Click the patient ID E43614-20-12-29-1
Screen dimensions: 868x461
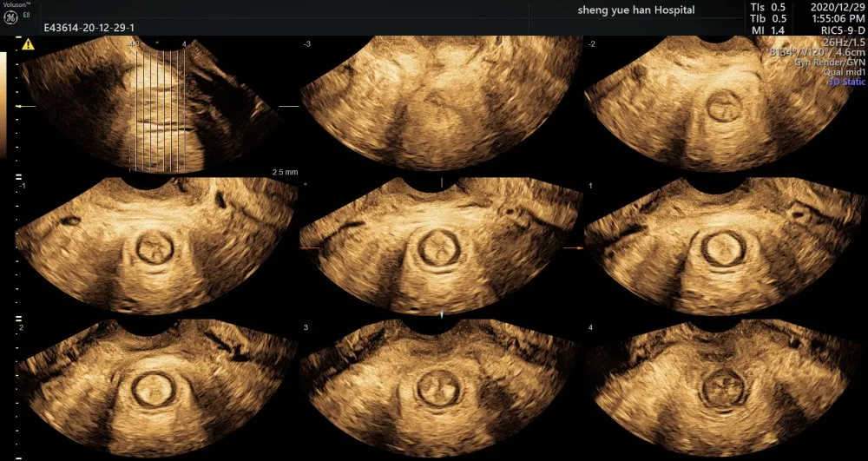[89, 27]
